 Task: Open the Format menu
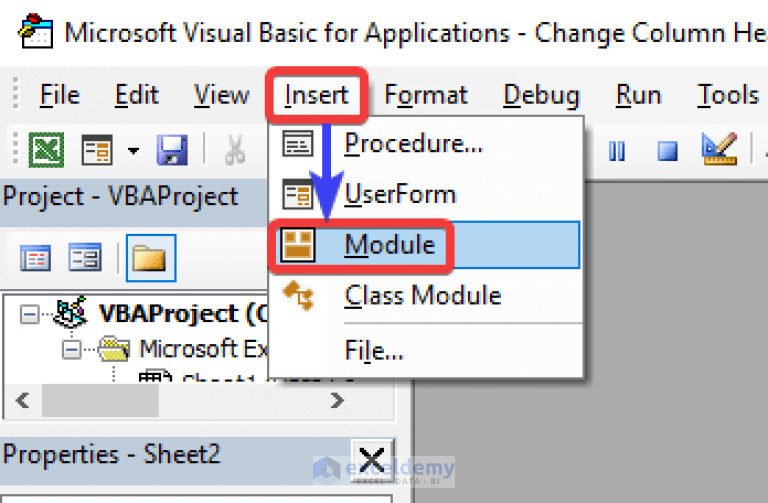pos(426,95)
